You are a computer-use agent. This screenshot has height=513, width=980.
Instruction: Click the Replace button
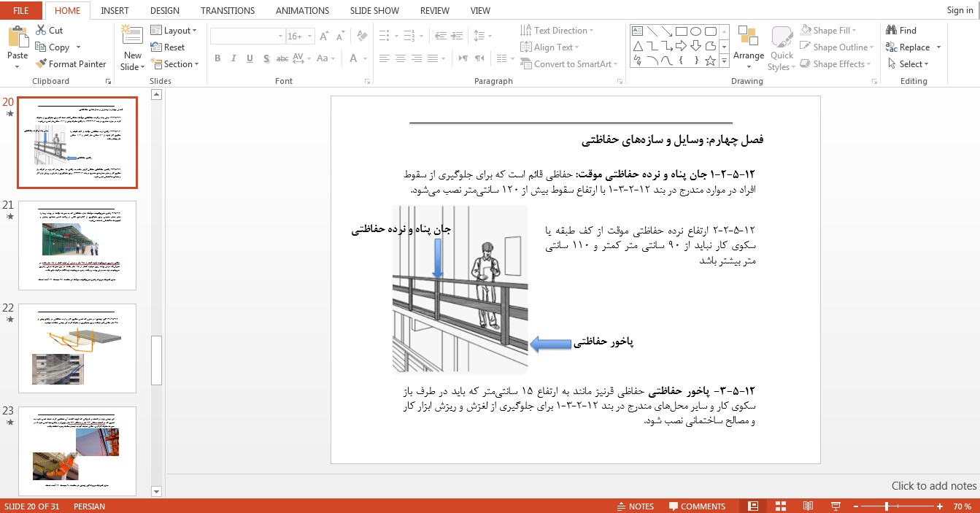[909, 47]
